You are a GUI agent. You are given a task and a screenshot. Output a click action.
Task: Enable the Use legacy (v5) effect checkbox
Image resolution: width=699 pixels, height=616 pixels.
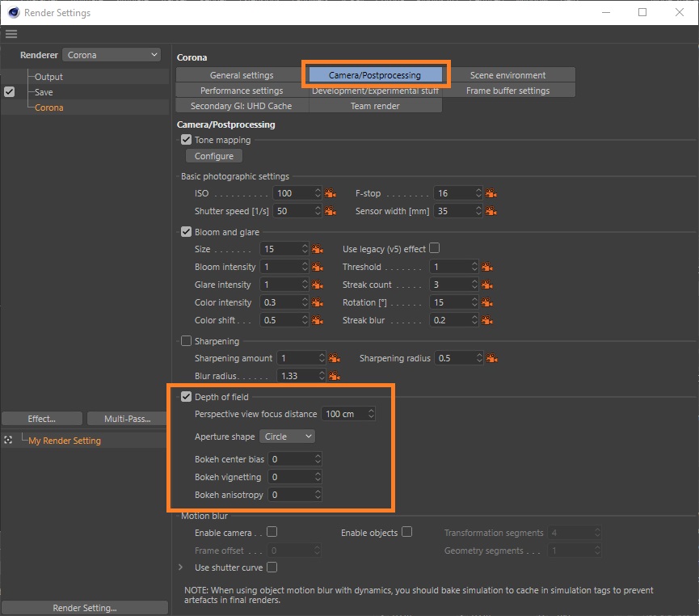pyautogui.click(x=434, y=248)
